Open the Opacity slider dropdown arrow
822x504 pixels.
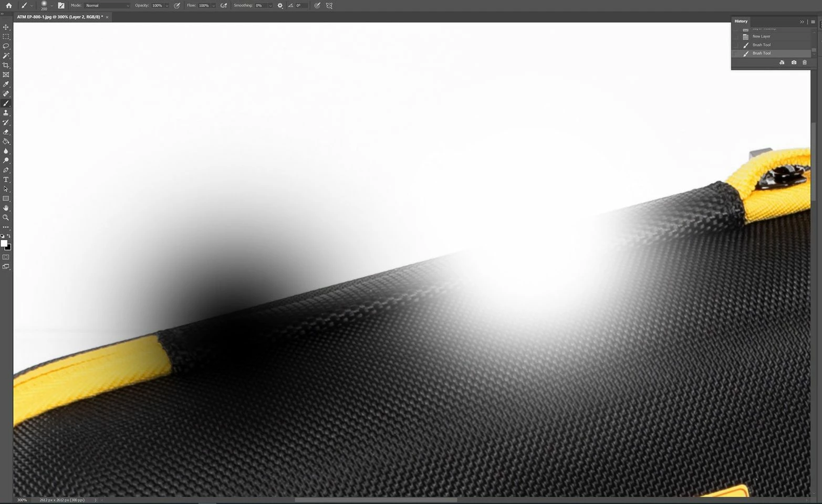(x=167, y=5)
